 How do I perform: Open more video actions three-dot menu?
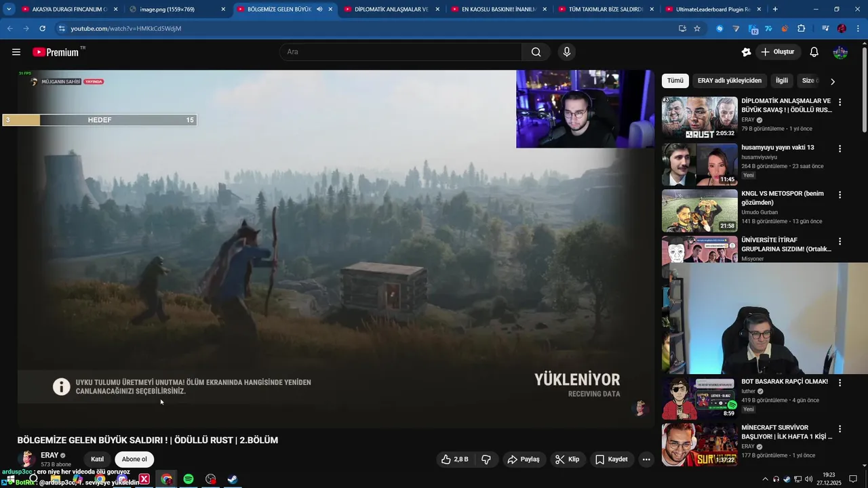coord(646,460)
